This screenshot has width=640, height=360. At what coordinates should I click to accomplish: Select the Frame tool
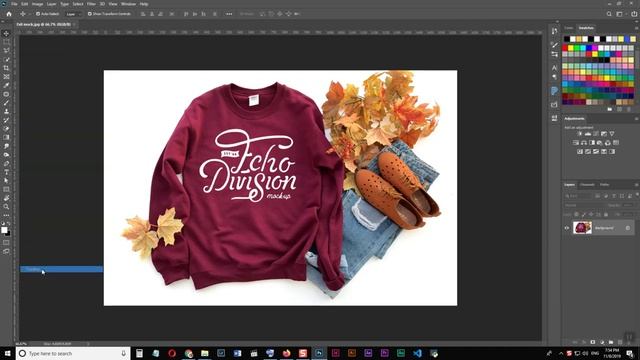6,76
